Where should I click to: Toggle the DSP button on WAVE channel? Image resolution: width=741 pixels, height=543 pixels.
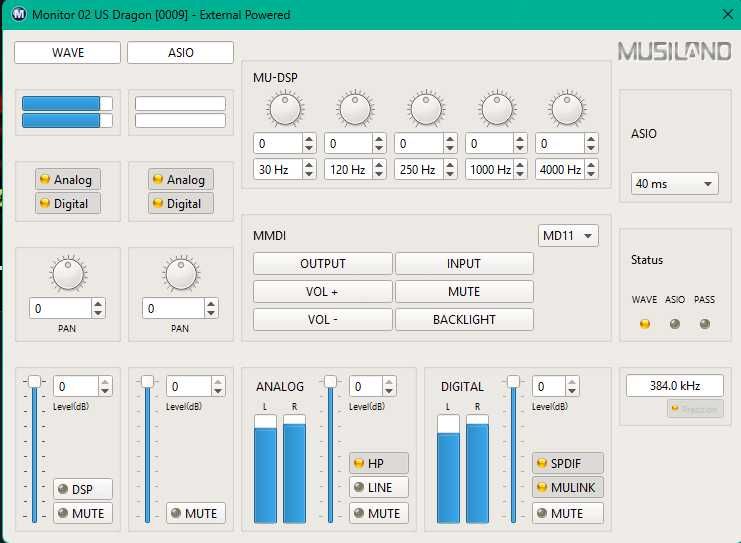[82, 489]
